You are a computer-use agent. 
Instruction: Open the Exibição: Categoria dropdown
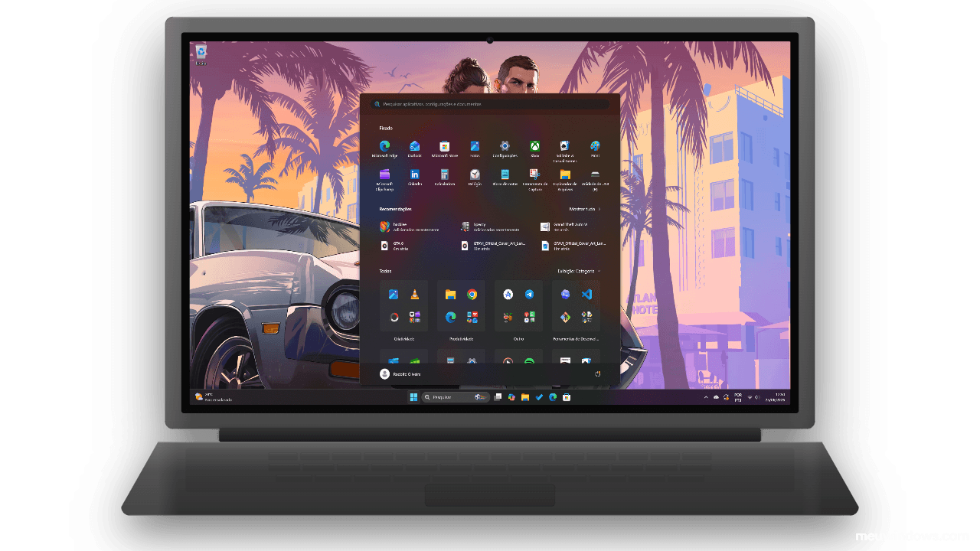(x=579, y=271)
